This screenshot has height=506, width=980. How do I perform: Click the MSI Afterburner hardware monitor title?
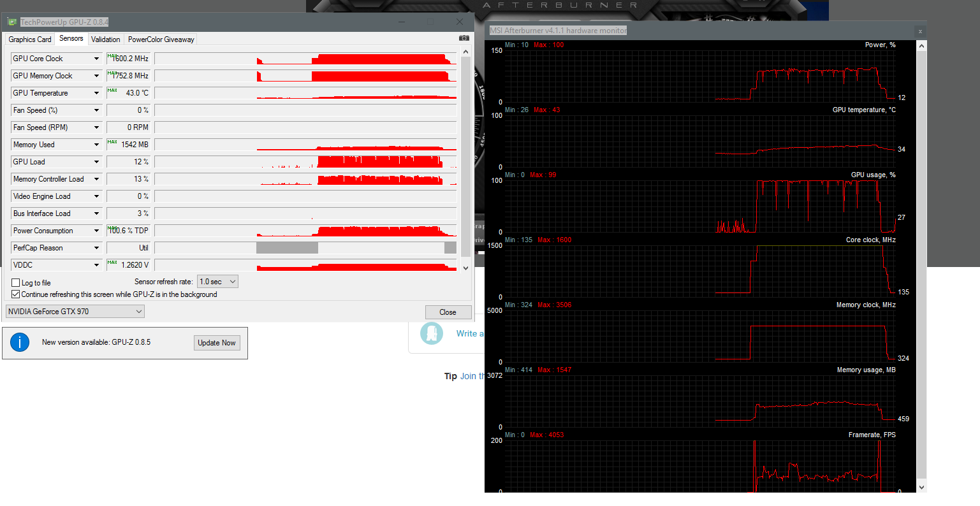pos(558,31)
